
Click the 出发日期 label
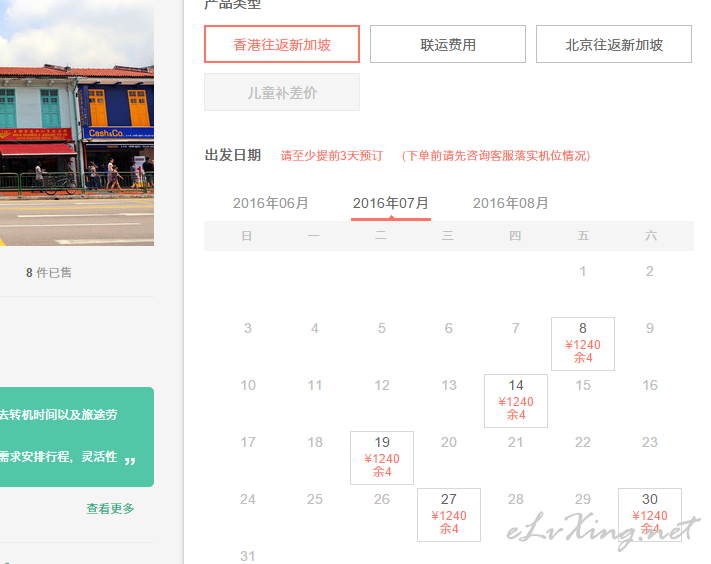[x=233, y=155]
